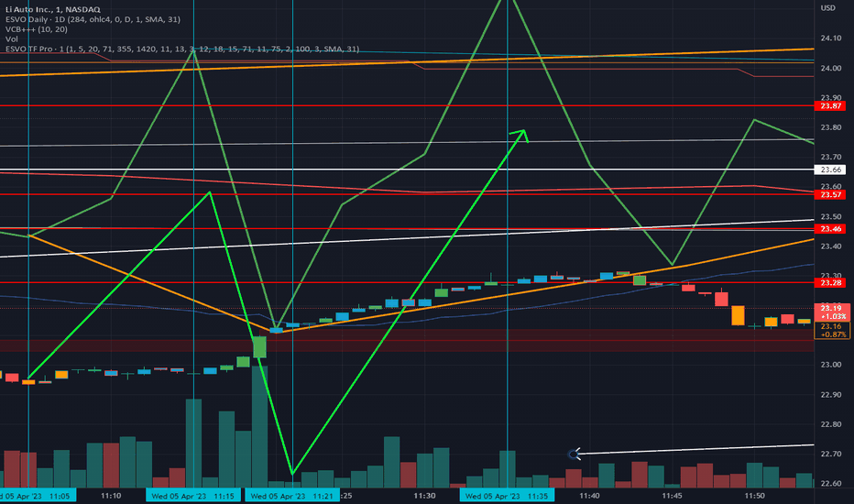Click the 23.28 red price label
The height and width of the screenshot is (504, 854).
[x=830, y=282]
